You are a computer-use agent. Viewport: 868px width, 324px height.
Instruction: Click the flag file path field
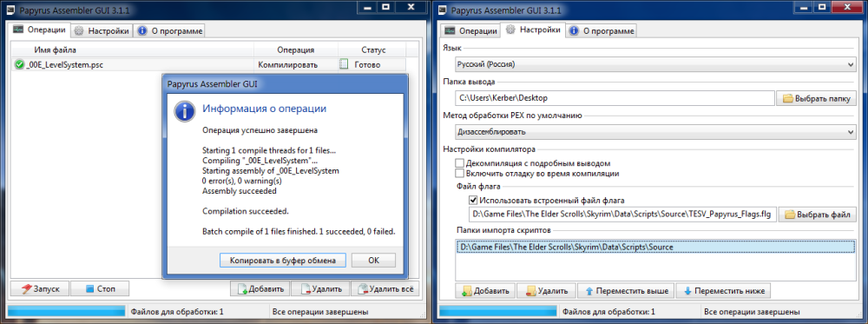point(622,215)
